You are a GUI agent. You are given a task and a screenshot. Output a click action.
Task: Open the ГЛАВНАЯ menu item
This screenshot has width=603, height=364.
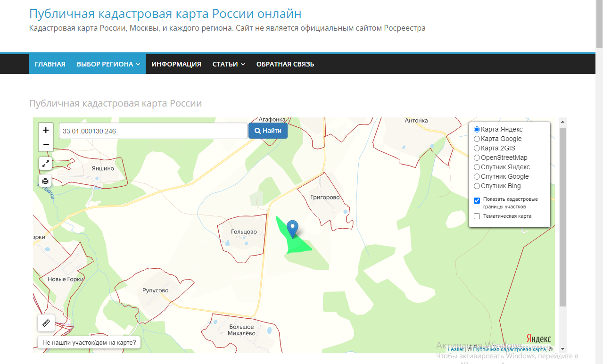pos(50,64)
